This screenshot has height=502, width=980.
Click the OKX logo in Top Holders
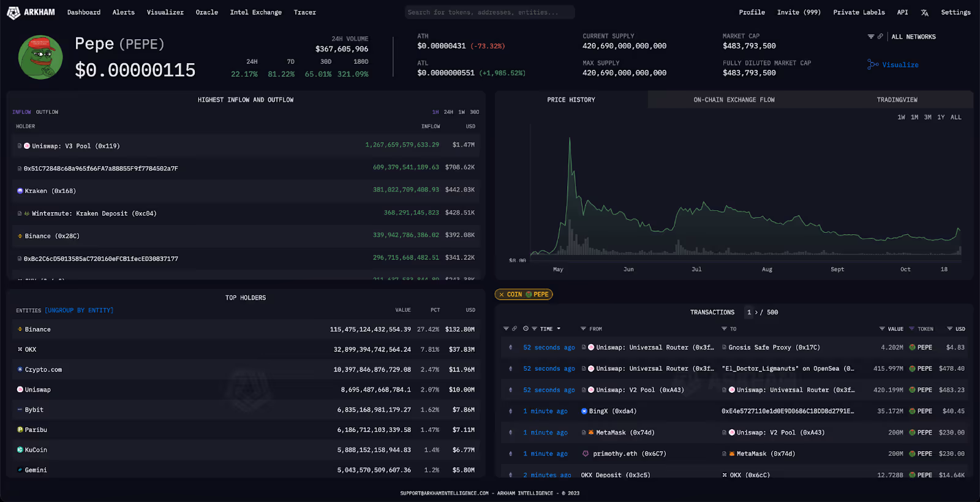pyautogui.click(x=20, y=349)
